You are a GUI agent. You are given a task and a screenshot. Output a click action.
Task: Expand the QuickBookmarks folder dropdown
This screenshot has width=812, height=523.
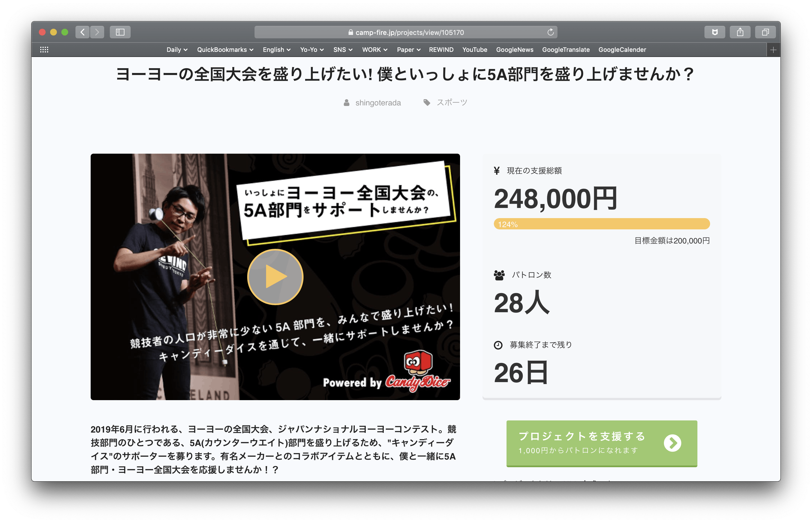225,50
